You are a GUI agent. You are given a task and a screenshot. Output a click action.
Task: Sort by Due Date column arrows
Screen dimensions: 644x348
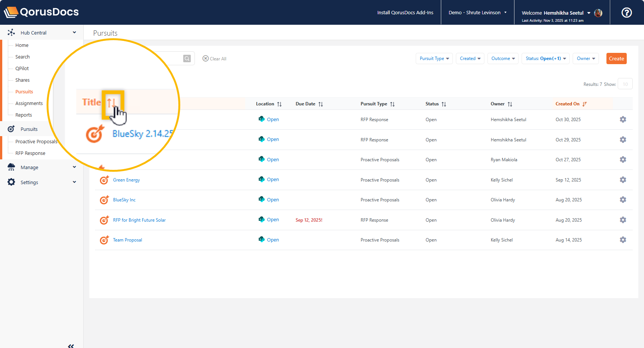(321, 104)
